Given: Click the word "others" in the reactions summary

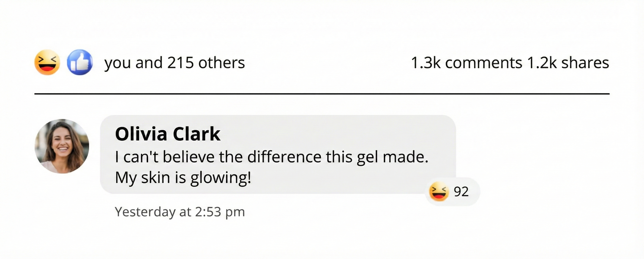Looking at the screenshot, I should point(222,63).
